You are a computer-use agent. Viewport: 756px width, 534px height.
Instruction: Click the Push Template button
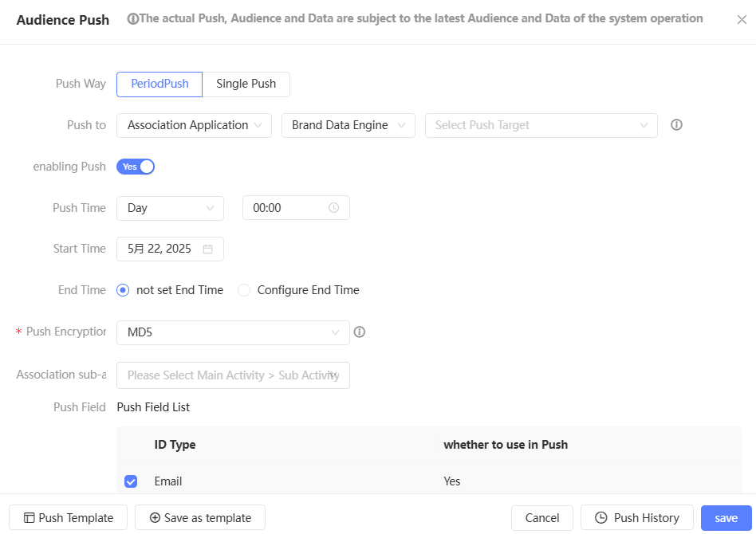click(68, 518)
